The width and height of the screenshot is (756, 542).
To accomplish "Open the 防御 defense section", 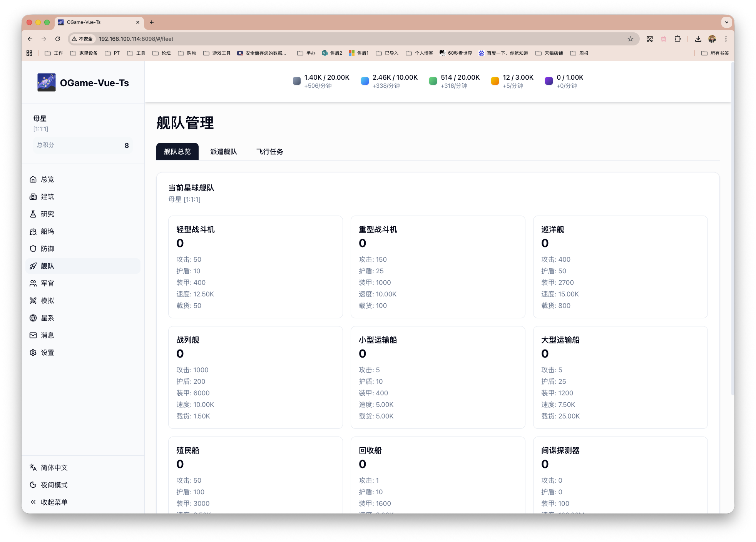I will 47,249.
